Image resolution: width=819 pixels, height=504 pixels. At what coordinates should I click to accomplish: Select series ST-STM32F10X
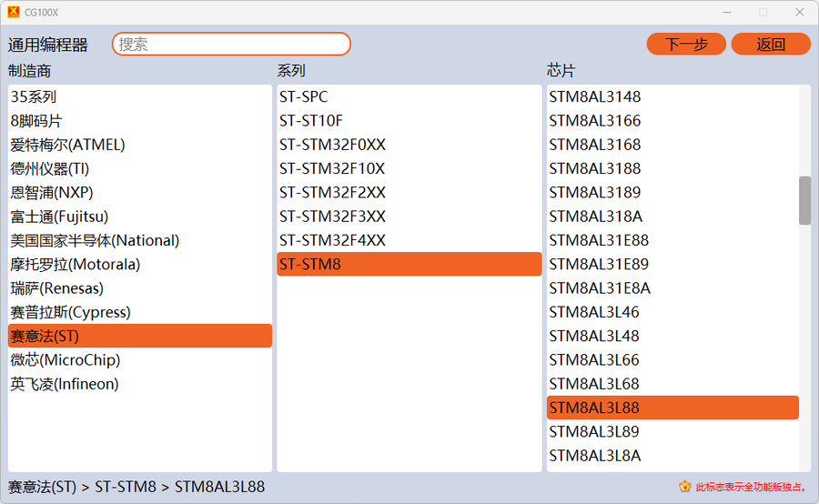click(332, 168)
